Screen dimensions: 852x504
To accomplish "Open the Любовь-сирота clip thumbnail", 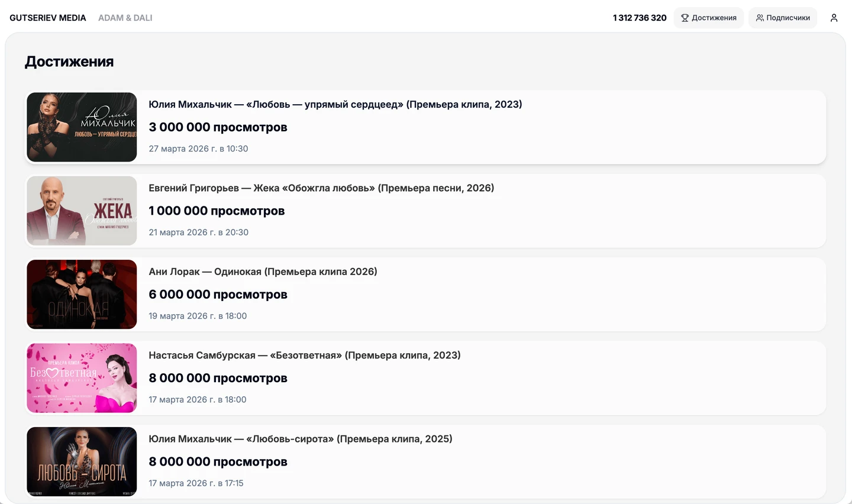I will pos(82,461).
